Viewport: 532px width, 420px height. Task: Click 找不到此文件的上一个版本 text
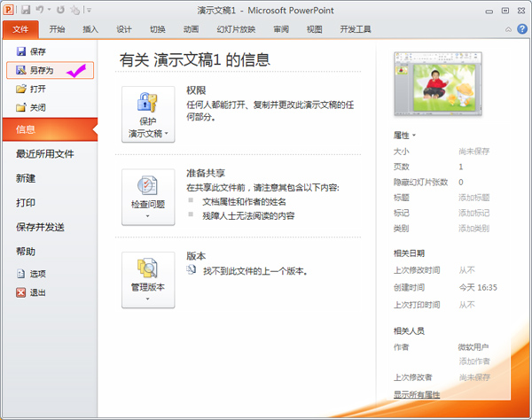(x=255, y=271)
